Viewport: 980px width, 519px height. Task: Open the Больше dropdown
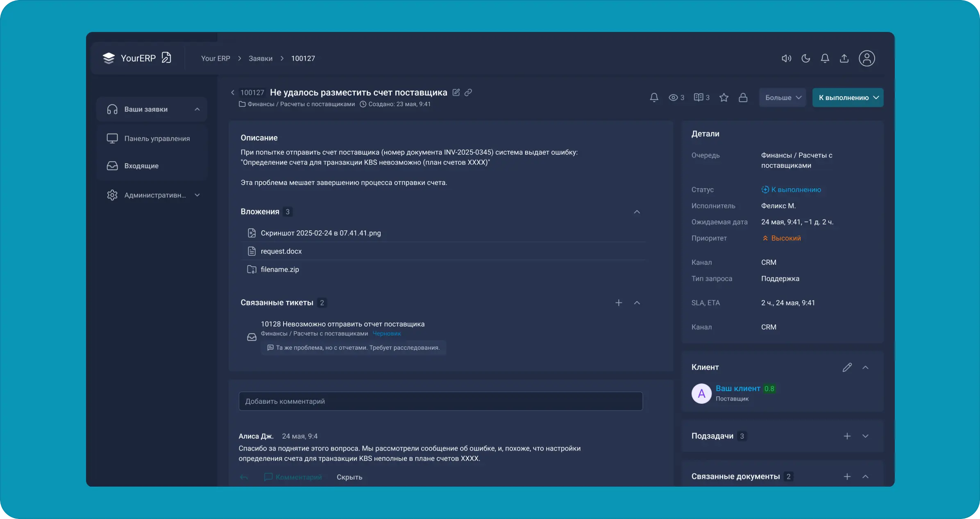pyautogui.click(x=782, y=98)
